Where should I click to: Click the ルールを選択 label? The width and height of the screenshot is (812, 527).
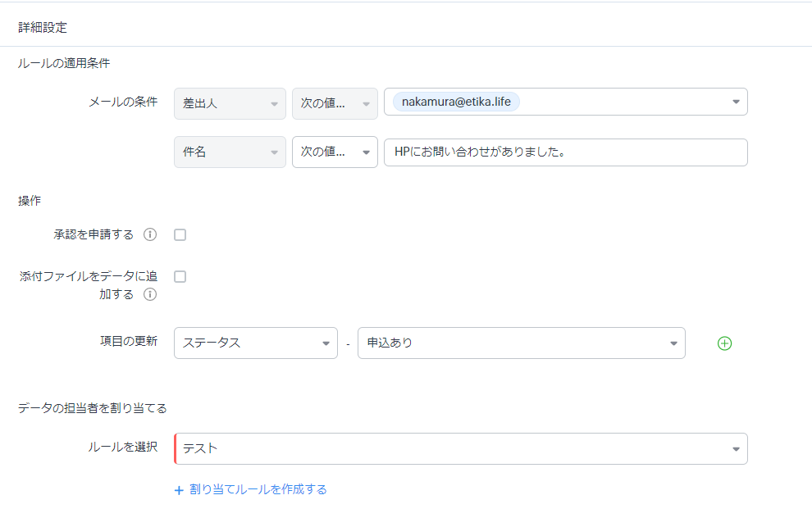click(x=123, y=447)
